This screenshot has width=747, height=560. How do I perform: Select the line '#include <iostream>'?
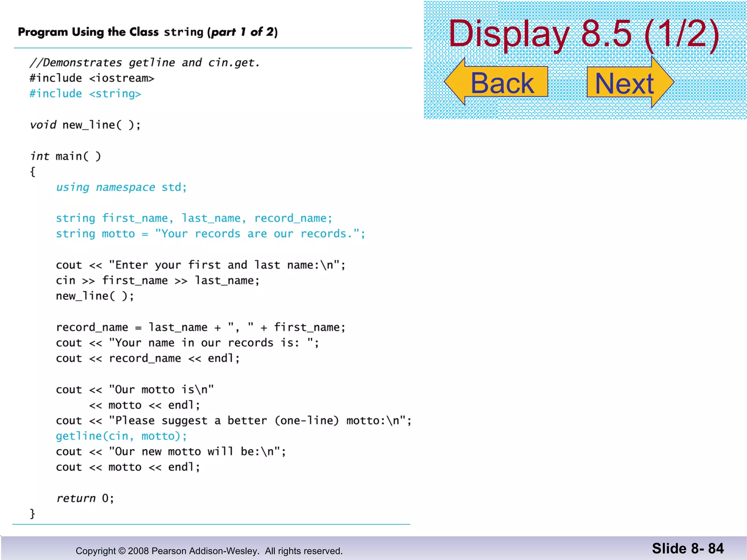click(x=92, y=78)
